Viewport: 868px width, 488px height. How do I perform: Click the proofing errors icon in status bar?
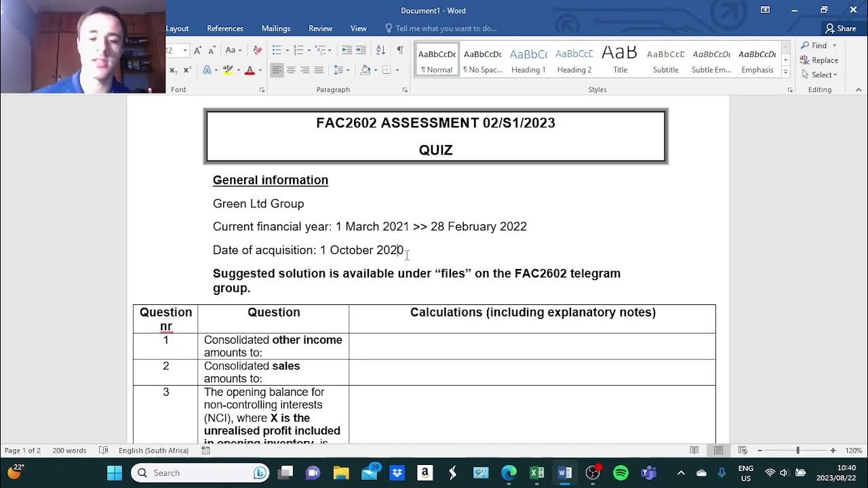click(103, 450)
